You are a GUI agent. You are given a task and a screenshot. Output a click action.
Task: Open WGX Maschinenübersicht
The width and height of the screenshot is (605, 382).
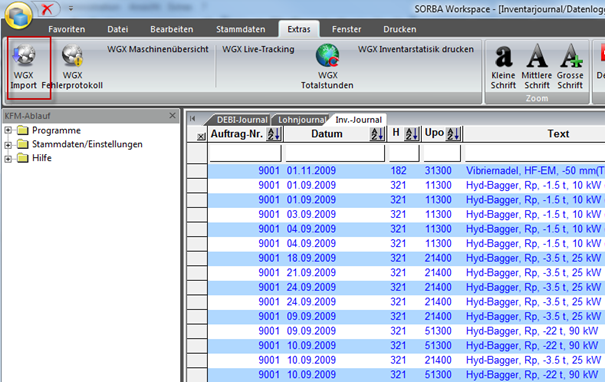click(x=158, y=49)
